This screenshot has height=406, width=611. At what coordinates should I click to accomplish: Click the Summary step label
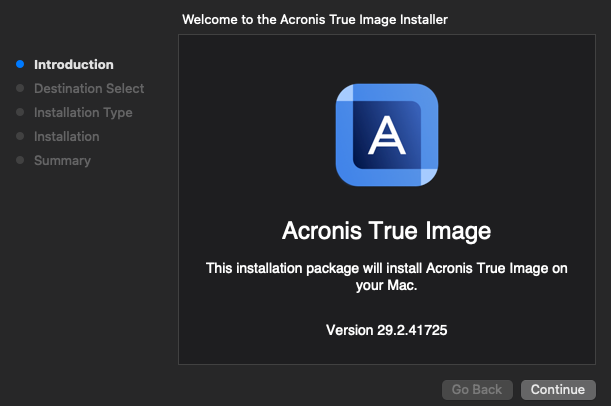62,161
